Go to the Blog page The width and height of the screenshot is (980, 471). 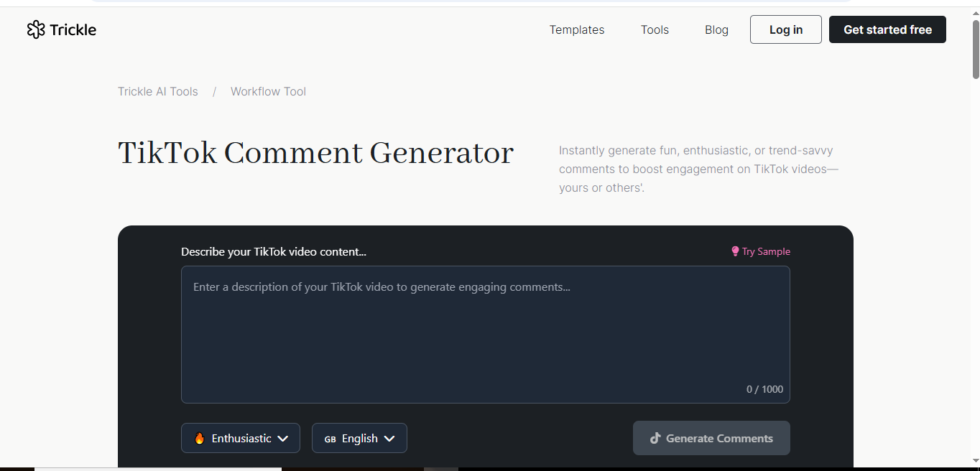click(x=716, y=29)
